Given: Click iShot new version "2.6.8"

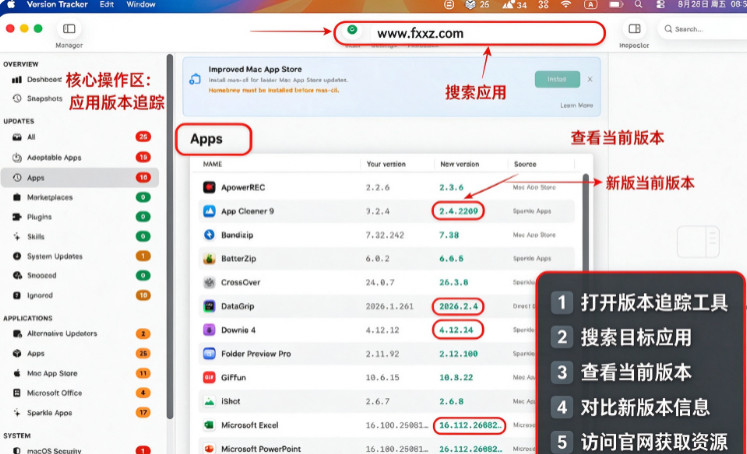Looking at the screenshot, I should coord(451,402).
